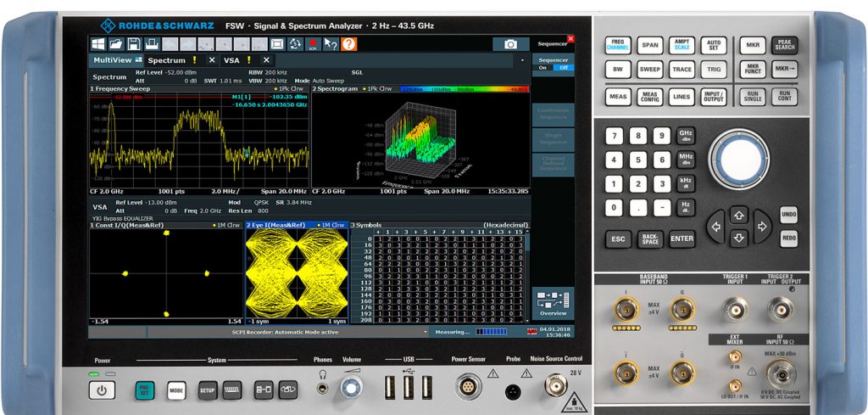The width and height of the screenshot is (868, 415).
Task: Push the RUN CONT hardware key
Action: tap(784, 97)
